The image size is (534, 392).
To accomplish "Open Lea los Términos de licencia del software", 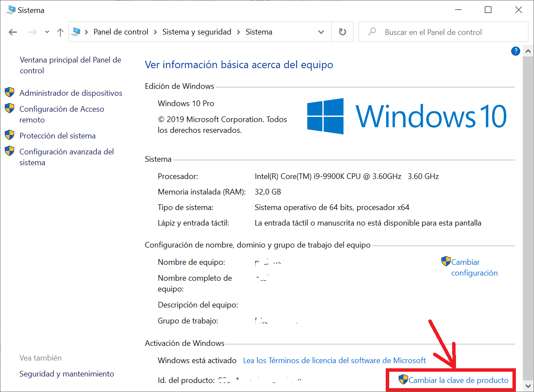I will click(x=334, y=360).
